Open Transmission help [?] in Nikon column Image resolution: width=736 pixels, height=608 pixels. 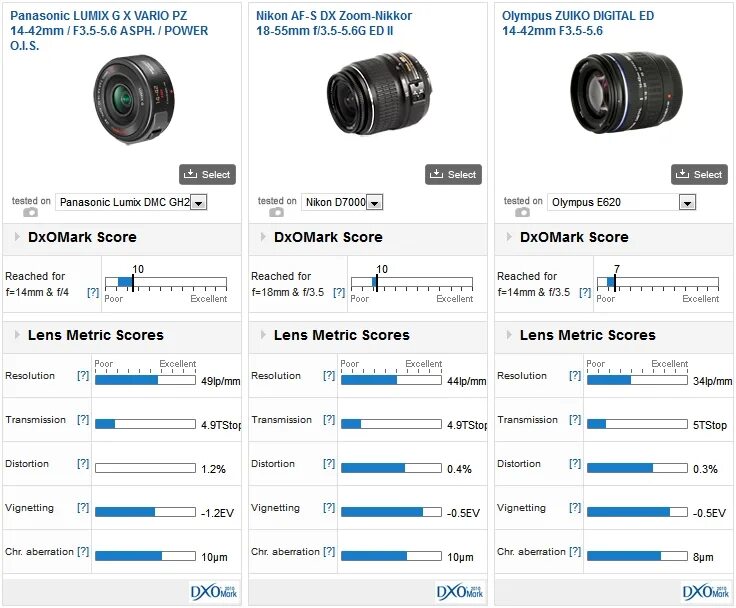[329, 420]
